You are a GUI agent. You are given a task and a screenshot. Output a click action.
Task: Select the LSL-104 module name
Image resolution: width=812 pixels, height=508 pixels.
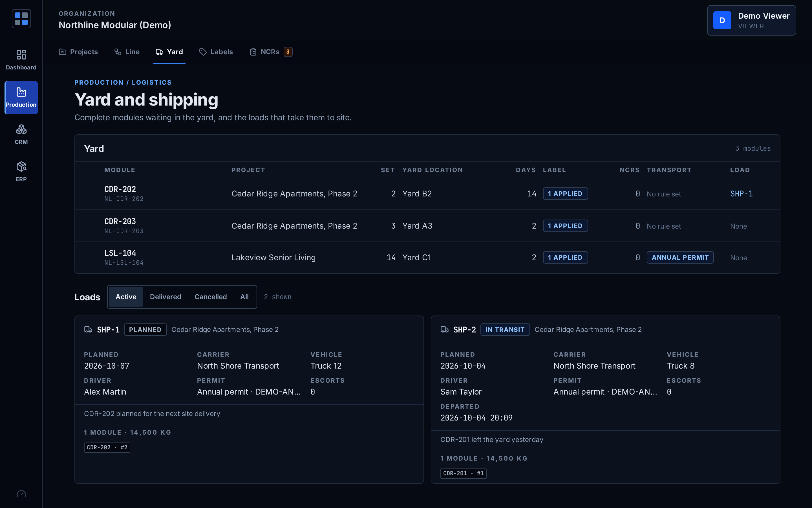click(120, 253)
